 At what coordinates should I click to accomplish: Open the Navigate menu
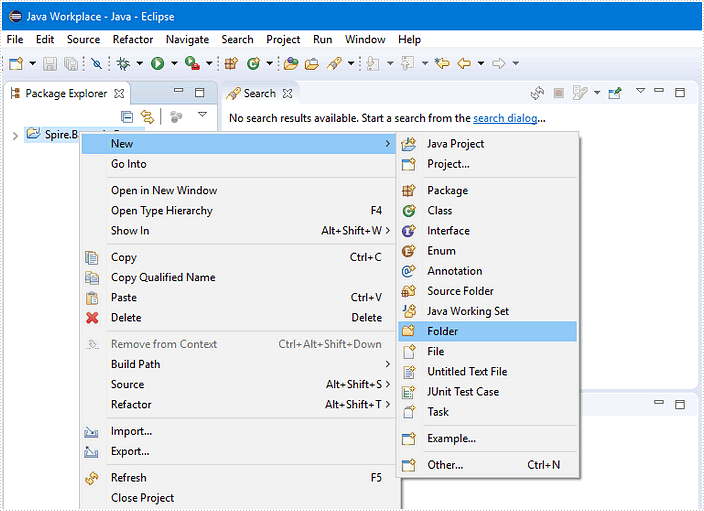[187, 40]
